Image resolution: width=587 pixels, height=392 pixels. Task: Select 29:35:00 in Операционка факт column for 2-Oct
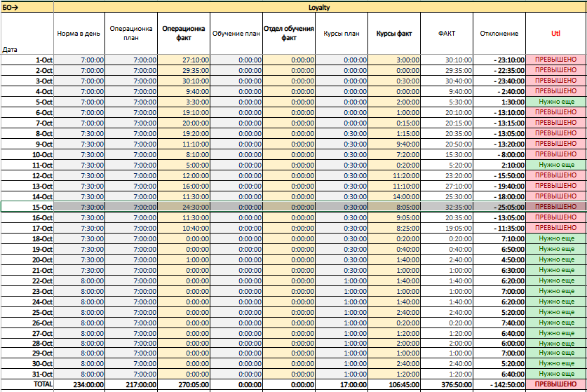[x=184, y=70]
